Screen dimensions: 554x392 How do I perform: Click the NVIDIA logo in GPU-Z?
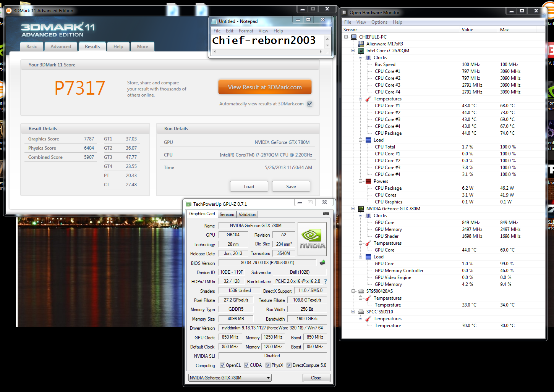(312, 239)
